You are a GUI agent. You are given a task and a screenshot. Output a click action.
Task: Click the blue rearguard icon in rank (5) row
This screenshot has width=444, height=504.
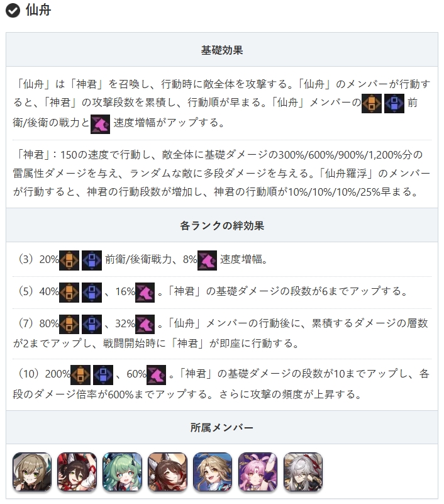point(92,293)
